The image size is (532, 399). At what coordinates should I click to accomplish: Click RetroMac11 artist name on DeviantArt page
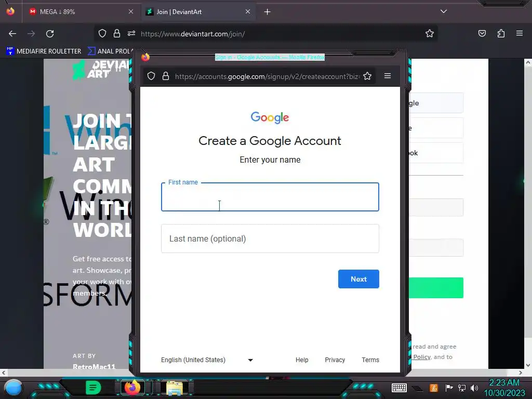(94, 366)
